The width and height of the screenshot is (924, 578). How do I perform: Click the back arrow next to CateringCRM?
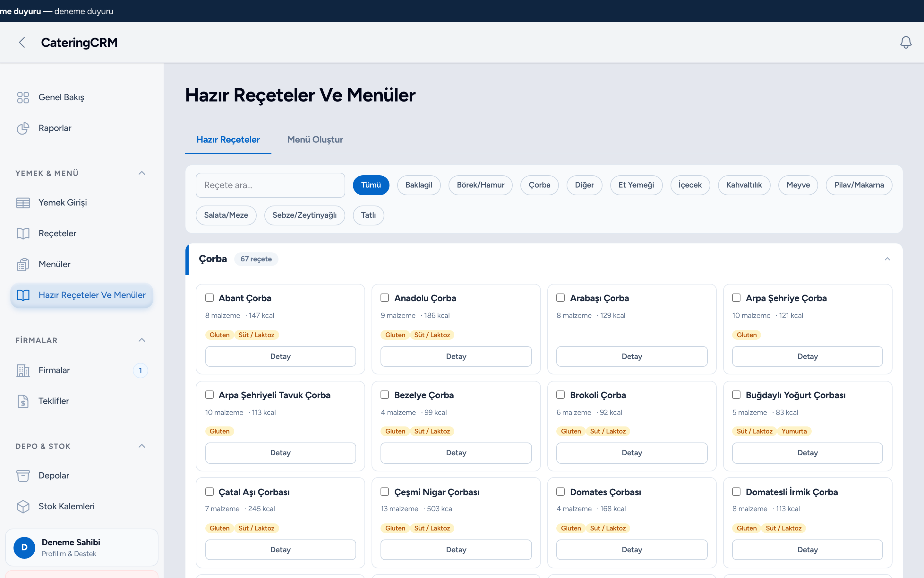[22, 42]
